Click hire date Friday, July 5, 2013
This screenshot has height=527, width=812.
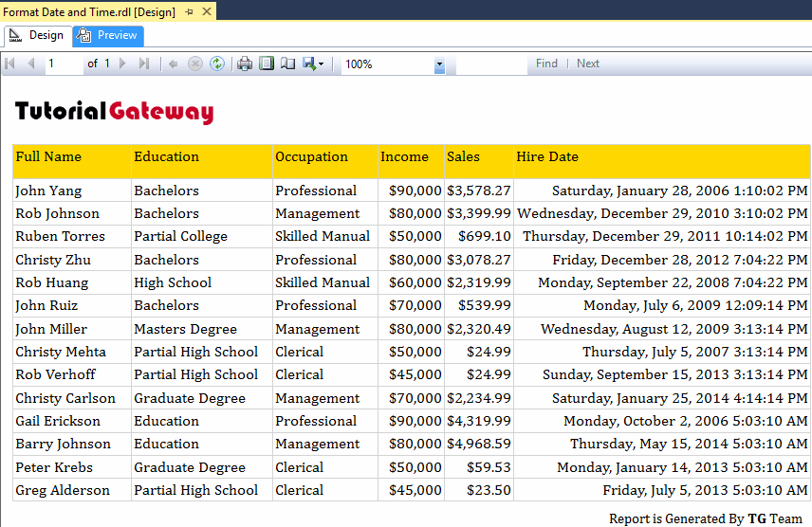662,490
